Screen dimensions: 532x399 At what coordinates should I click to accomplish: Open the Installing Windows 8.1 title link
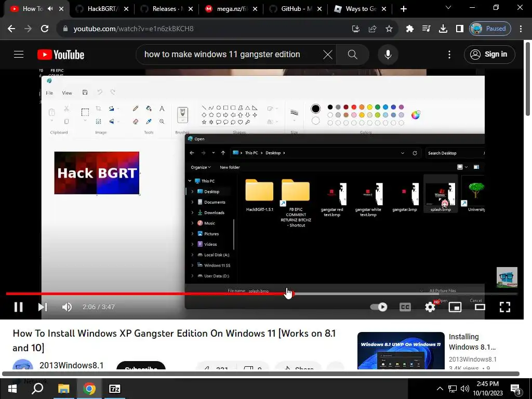tap(472, 342)
